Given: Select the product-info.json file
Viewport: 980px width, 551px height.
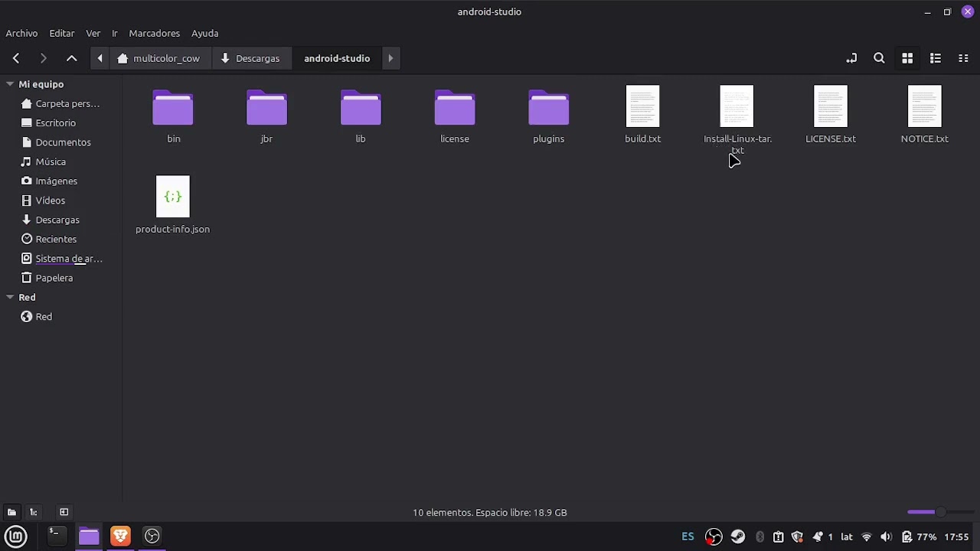Looking at the screenshot, I should point(173,205).
